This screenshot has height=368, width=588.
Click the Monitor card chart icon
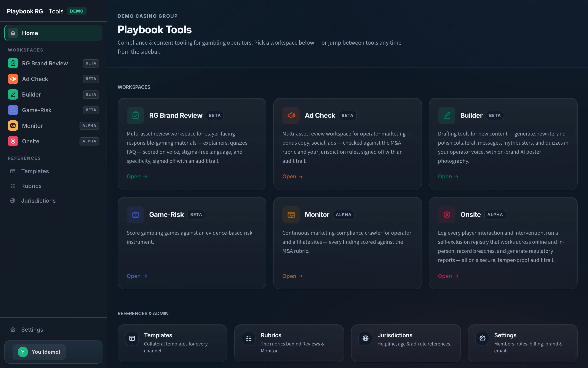(291, 215)
